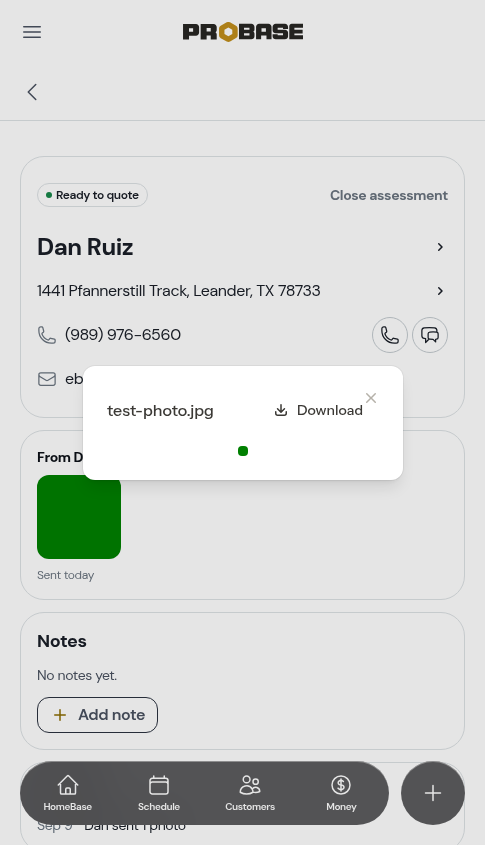
Task: Open address details chevron
Action: point(440,291)
